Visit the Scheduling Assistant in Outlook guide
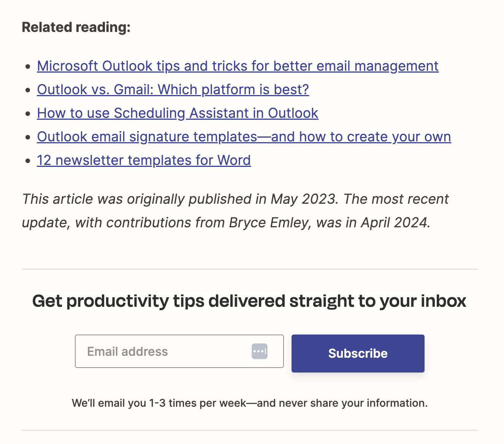The width and height of the screenshot is (504, 444). coord(177,113)
